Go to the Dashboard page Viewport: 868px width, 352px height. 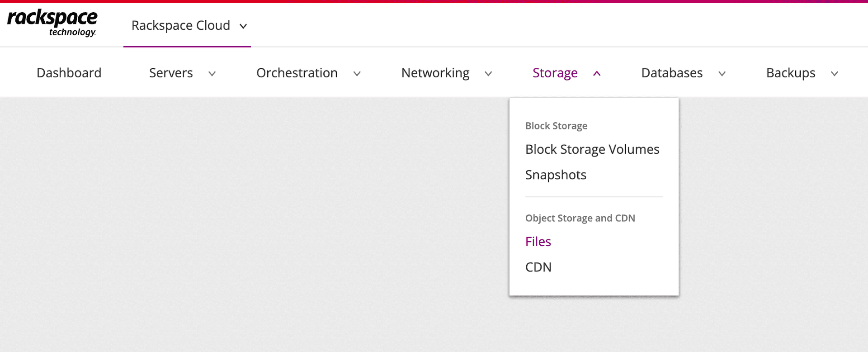pos(69,73)
